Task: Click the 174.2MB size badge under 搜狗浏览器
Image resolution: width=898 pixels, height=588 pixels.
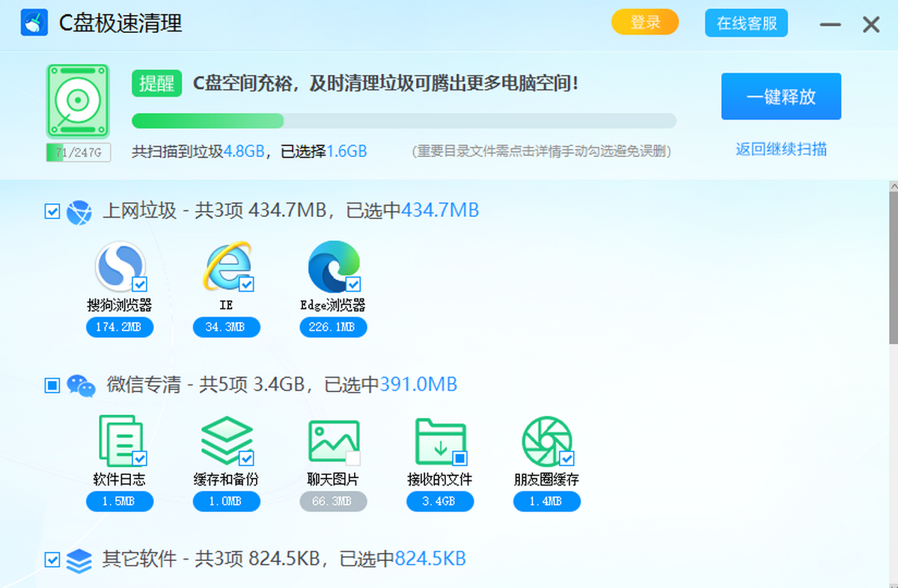Action: (x=120, y=328)
